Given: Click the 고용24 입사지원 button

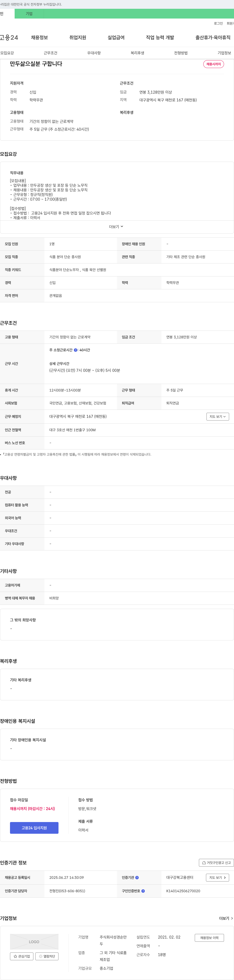Looking at the screenshot, I should coord(34,828).
